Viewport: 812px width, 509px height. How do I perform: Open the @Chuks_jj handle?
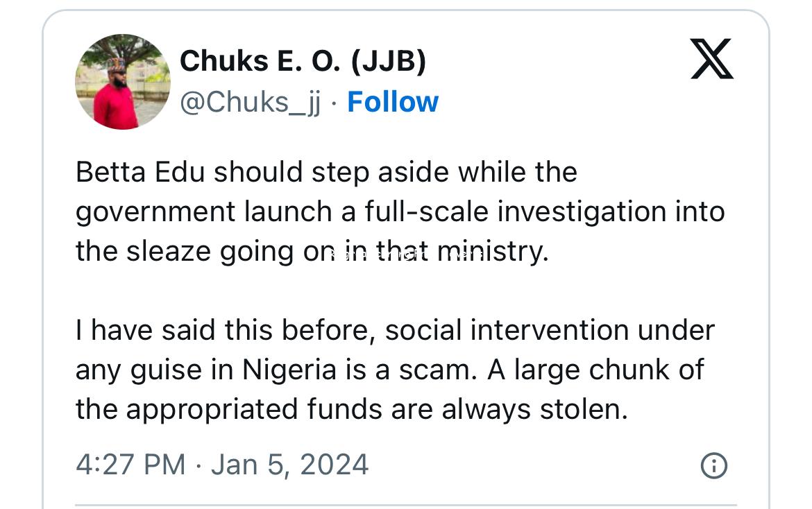[x=251, y=103]
